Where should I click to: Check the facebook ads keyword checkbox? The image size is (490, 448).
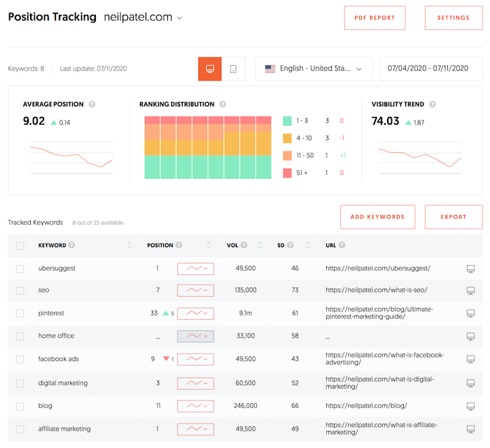tap(20, 359)
